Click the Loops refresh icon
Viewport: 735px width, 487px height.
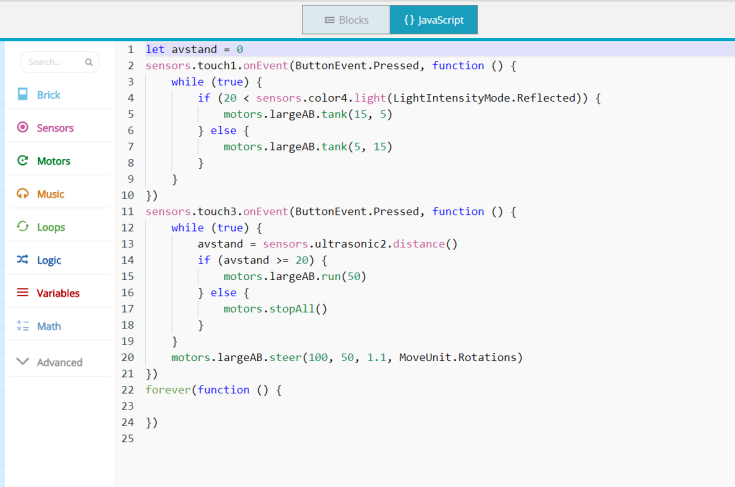pos(22,226)
